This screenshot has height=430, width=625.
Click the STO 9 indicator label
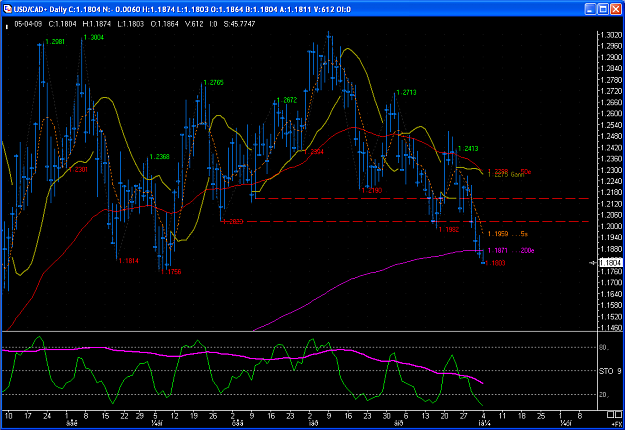(610, 371)
